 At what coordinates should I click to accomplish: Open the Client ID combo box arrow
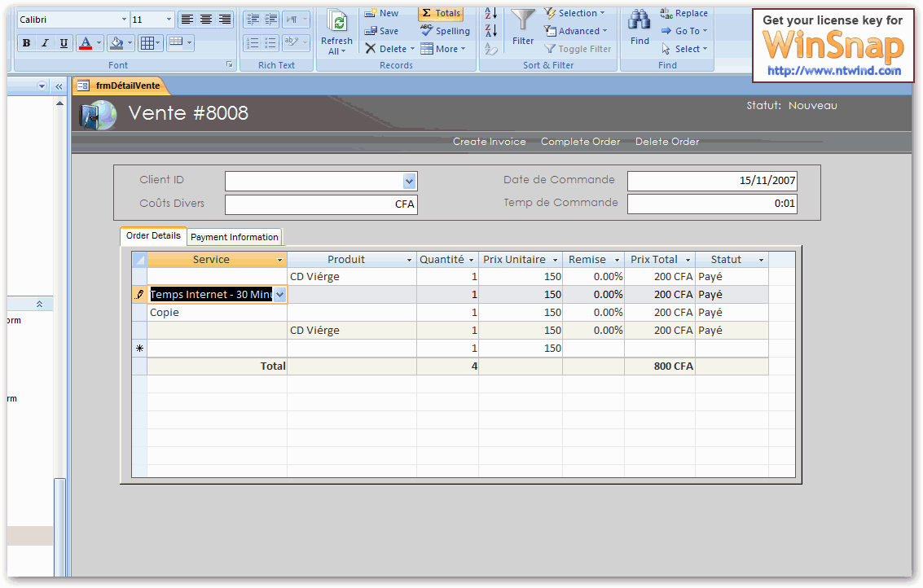[x=410, y=182]
